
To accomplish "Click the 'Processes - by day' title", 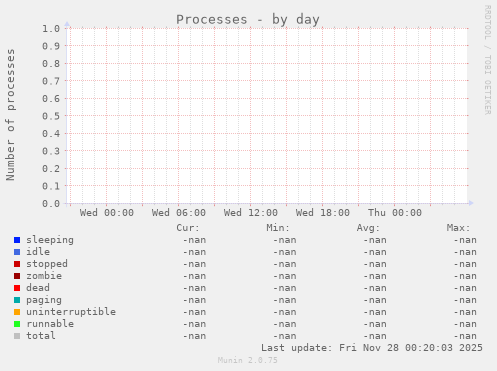I will (x=248, y=20).
